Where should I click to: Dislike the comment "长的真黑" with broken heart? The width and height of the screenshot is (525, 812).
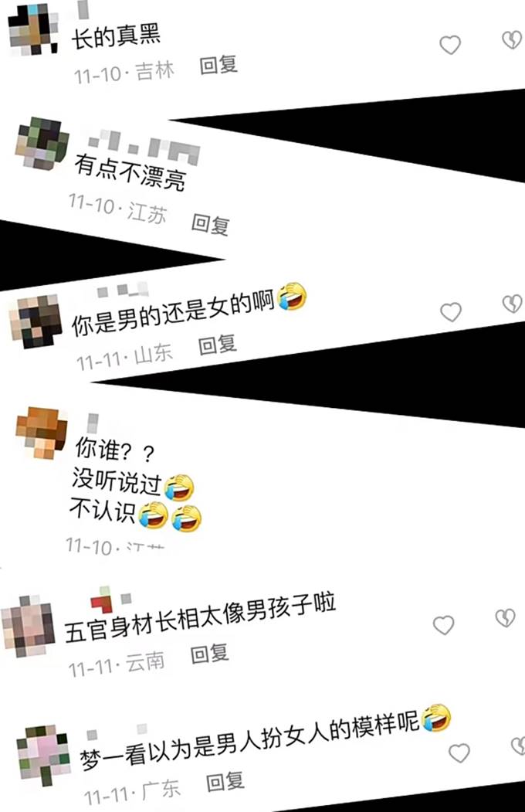coord(512,40)
